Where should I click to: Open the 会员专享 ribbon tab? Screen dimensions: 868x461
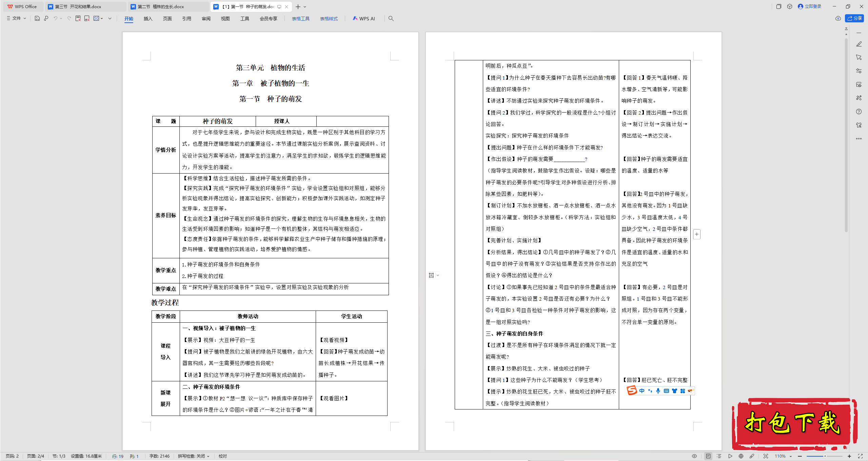[x=269, y=19]
